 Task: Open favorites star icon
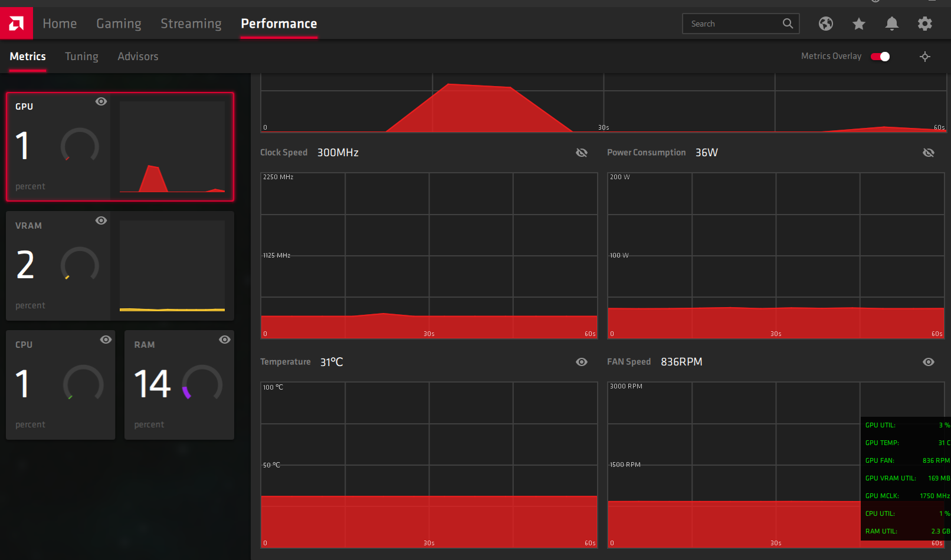(859, 24)
